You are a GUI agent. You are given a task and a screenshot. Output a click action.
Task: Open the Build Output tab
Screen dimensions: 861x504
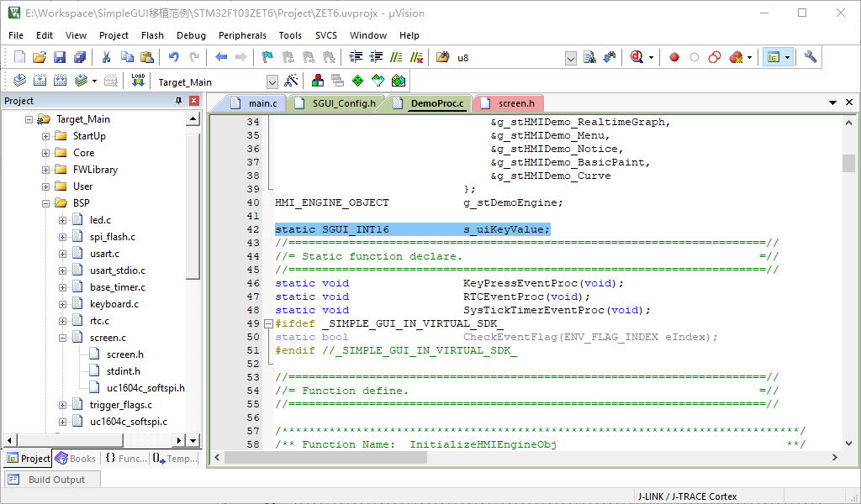tap(53, 480)
